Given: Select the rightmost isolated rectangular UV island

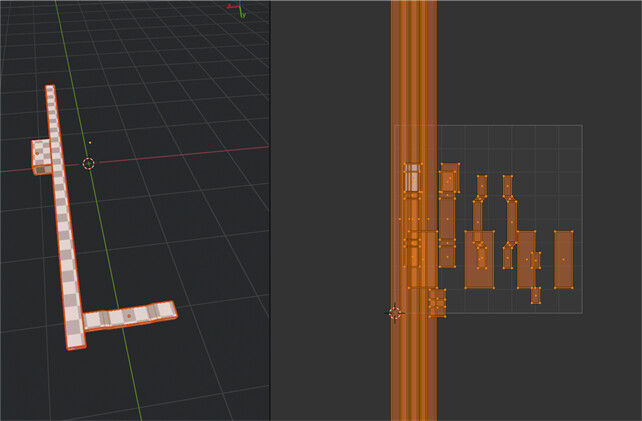Looking at the screenshot, I should coord(563,259).
